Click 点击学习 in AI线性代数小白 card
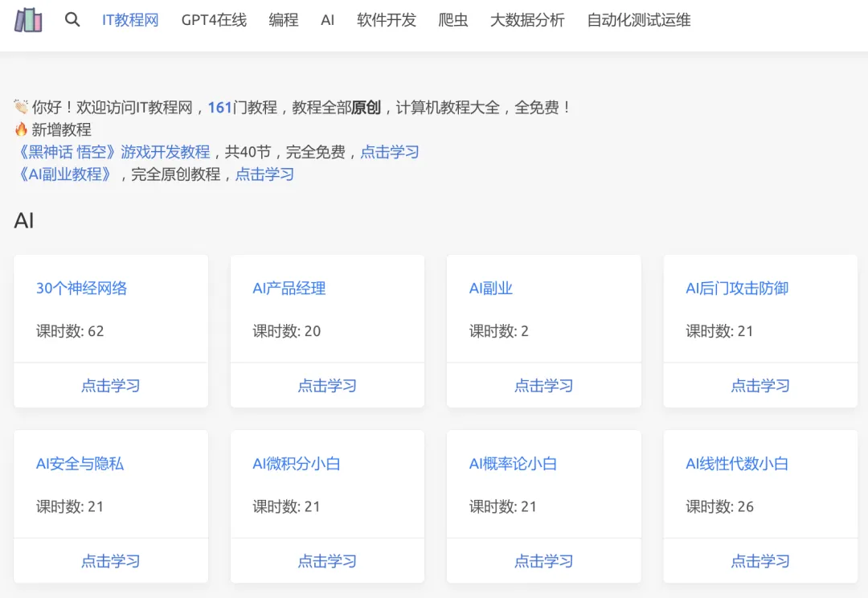This screenshot has width=868, height=598. coord(760,562)
